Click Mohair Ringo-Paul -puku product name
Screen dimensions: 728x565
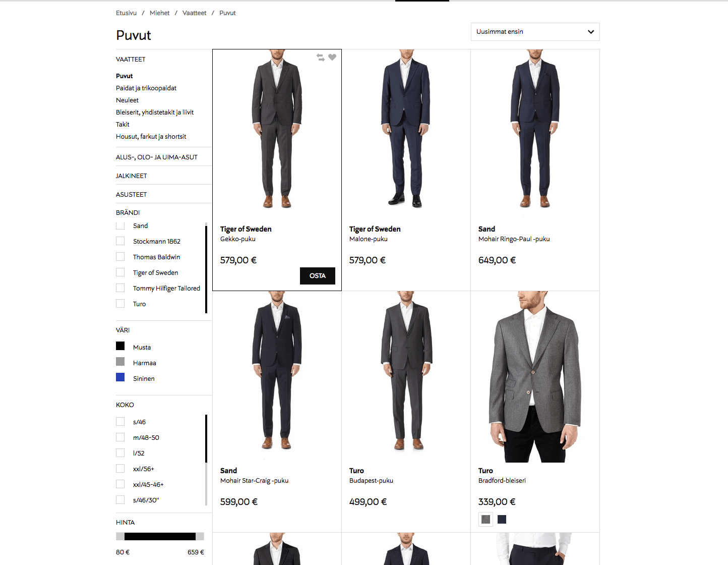(x=514, y=239)
